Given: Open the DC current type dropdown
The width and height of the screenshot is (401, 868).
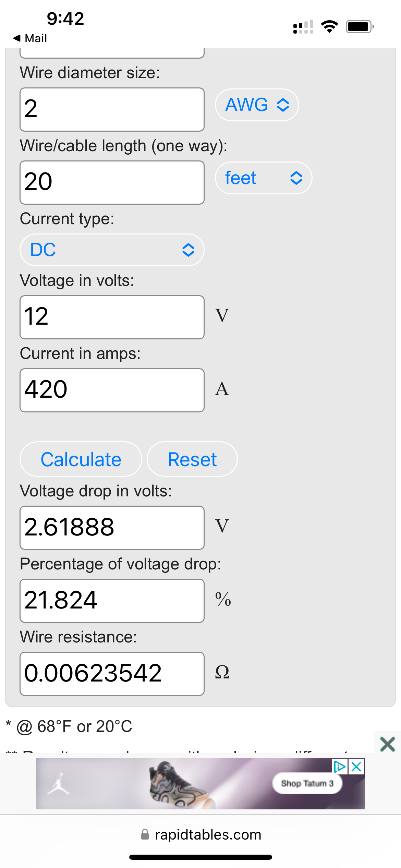Looking at the screenshot, I should pyautogui.click(x=112, y=250).
